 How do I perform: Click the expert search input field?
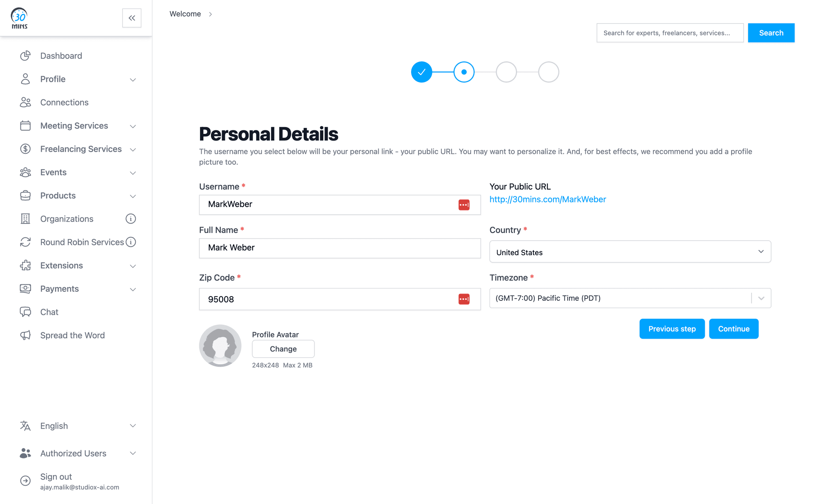pyautogui.click(x=670, y=33)
